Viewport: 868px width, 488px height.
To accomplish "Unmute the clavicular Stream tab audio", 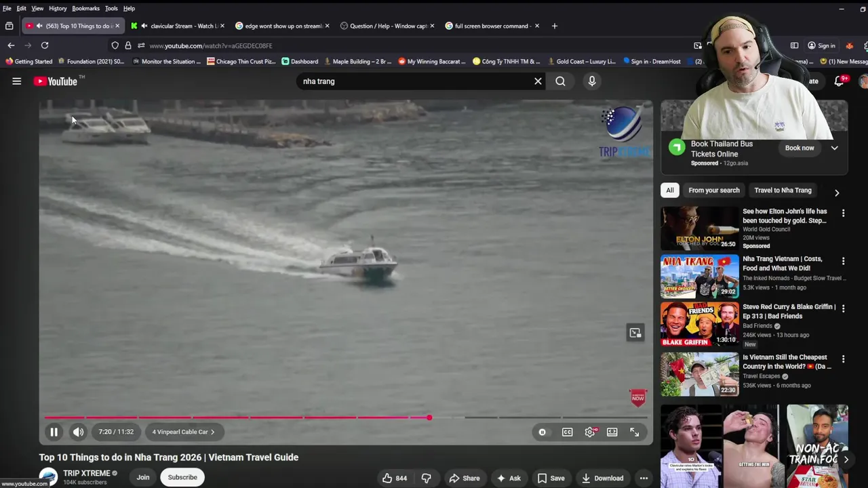I will (x=144, y=26).
